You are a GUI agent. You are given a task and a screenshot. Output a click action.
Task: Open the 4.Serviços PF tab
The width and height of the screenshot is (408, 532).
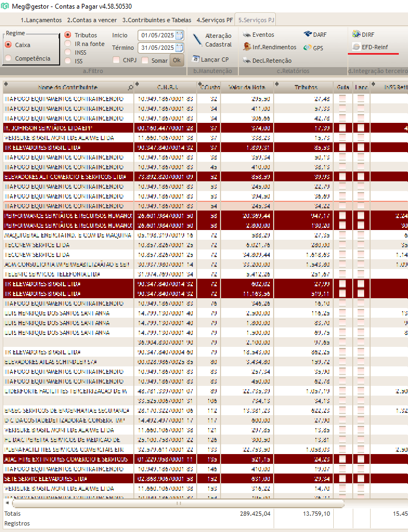(x=215, y=20)
